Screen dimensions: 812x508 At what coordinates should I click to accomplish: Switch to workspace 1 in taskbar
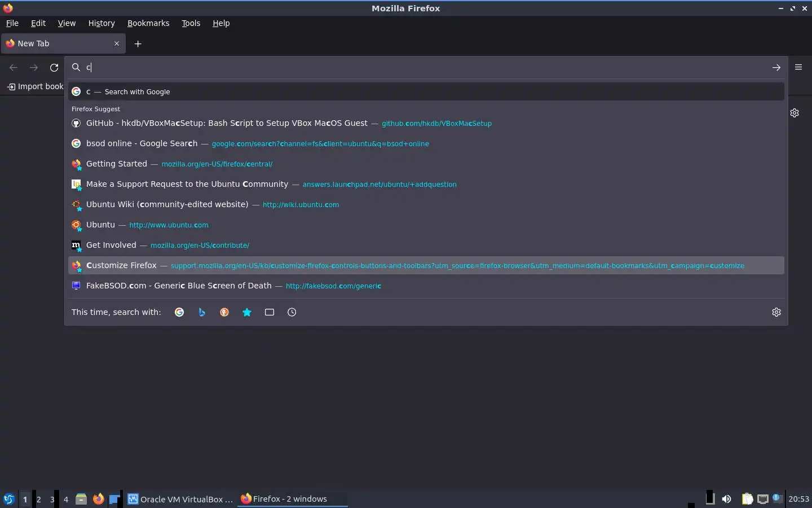(25, 499)
